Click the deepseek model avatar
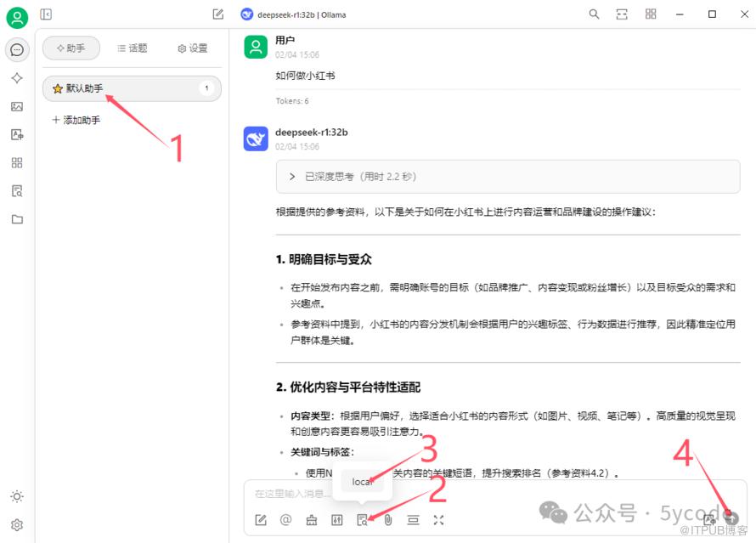The image size is (756, 543). pyautogui.click(x=256, y=139)
